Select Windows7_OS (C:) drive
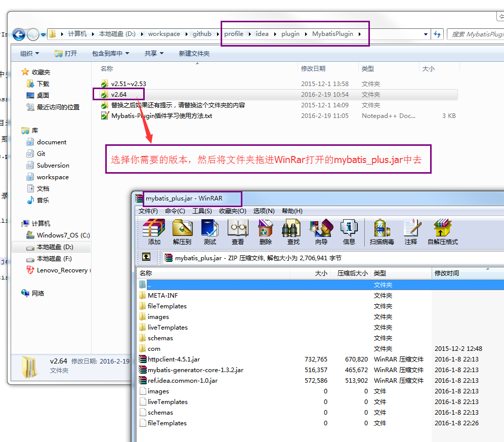The width and height of the screenshot is (504, 442). coord(58,235)
